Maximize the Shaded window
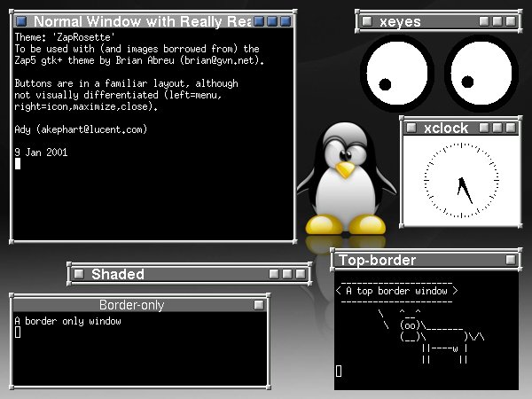This screenshot has height=399, width=532. click(287, 274)
